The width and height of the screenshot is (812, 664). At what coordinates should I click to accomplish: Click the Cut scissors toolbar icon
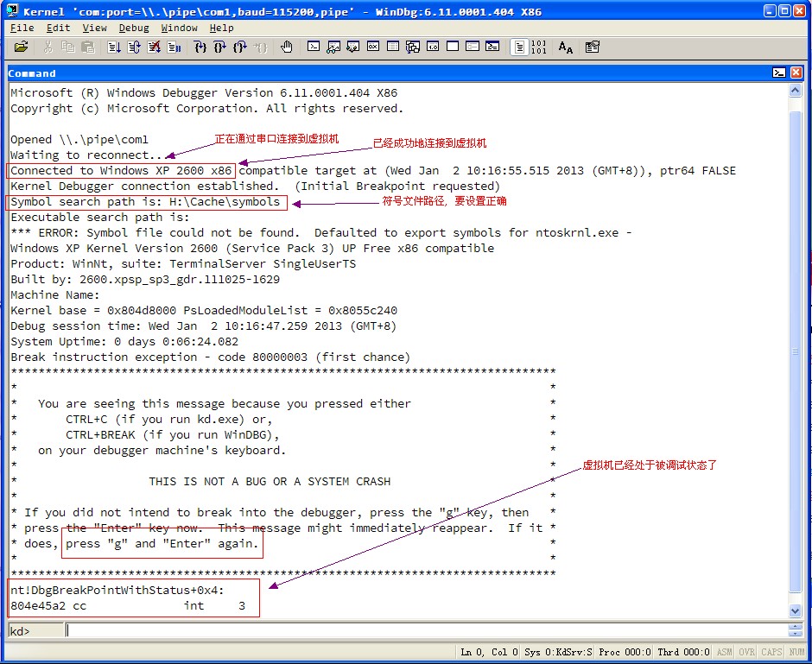point(48,47)
